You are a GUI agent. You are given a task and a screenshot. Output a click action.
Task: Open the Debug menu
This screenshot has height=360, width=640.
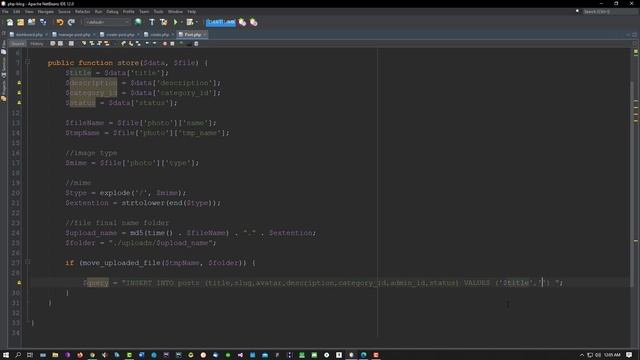click(112, 11)
